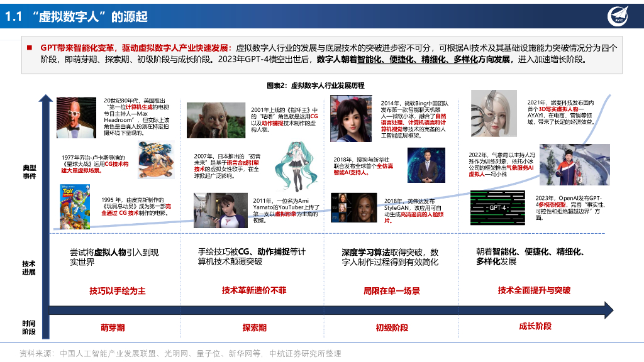The image size is (644, 362).
Task: Click the Gollum character image
Action: pyautogui.click(x=216, y=120)
